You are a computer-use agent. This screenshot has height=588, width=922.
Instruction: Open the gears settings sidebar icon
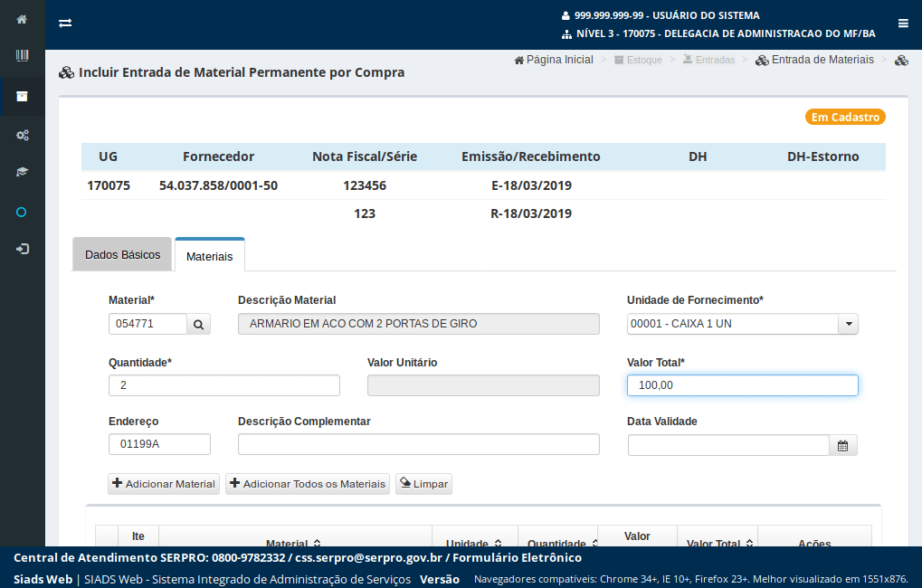[x=22, y=135]
